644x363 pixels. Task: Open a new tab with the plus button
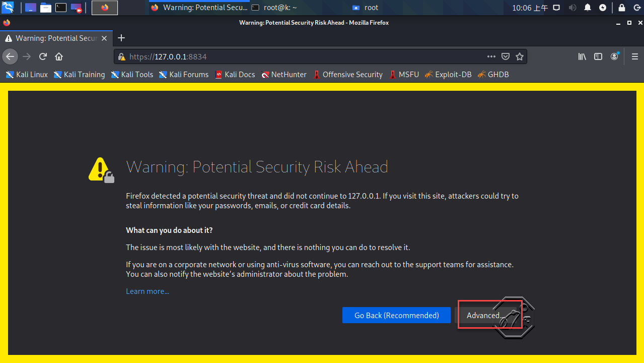121,38
